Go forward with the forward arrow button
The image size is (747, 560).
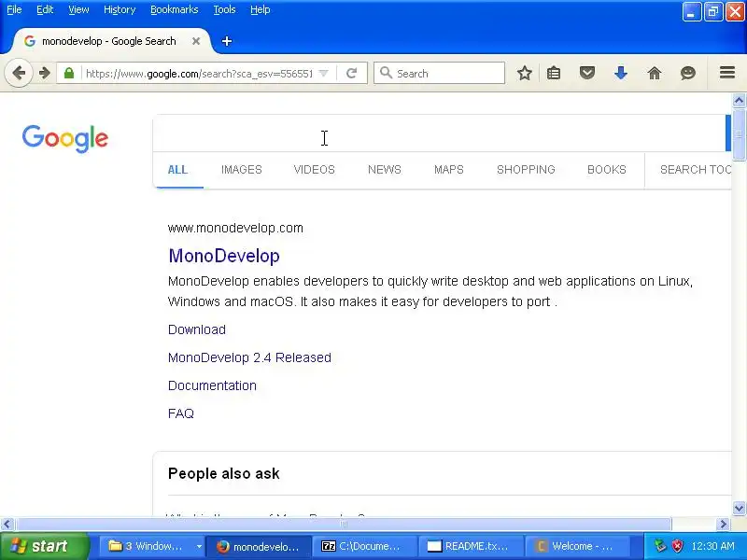[x=44, y=74]
